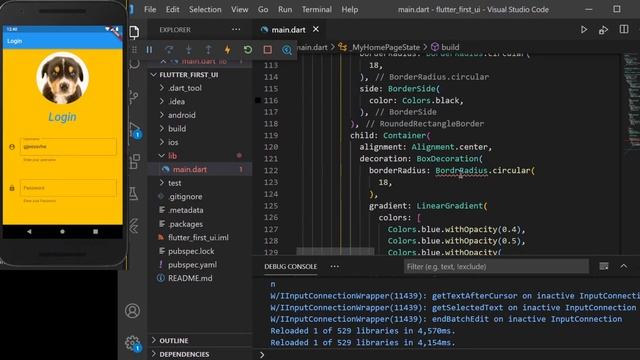The image size is (640, 360).
Task: Open the Explorer view in activity bar
Action: point(134,32)
